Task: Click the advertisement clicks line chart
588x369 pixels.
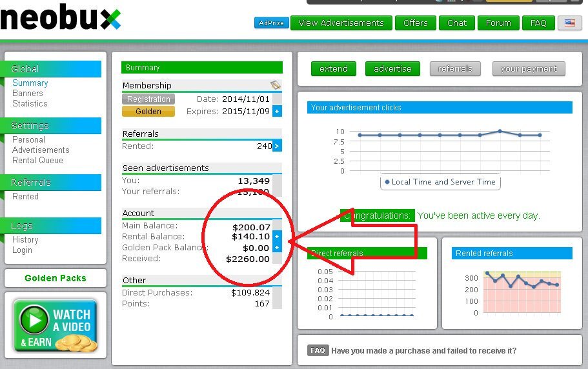Action: pos(449,151)
